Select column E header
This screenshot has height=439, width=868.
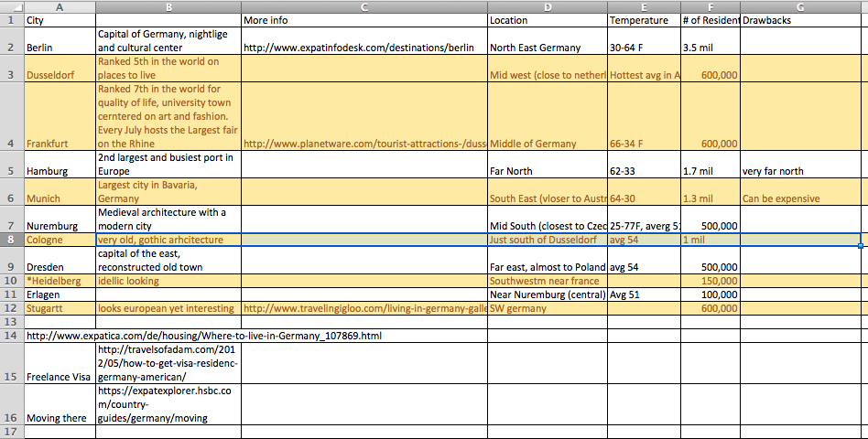click(645, 6)
